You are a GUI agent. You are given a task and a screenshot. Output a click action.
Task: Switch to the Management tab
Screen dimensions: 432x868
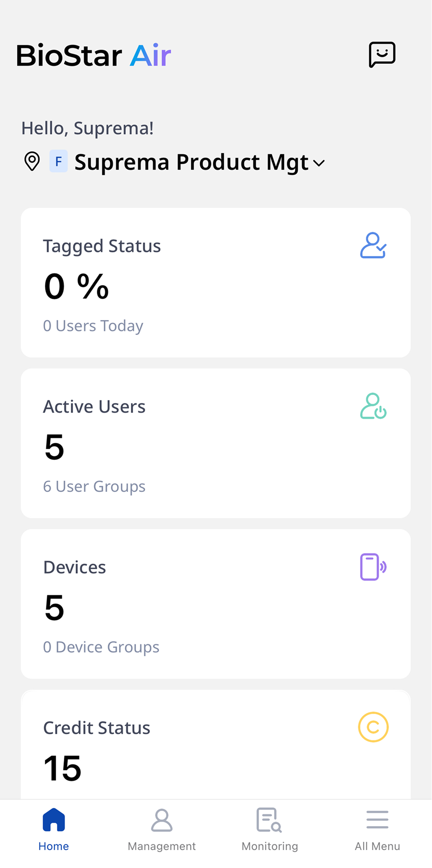[x=161, y=829]
